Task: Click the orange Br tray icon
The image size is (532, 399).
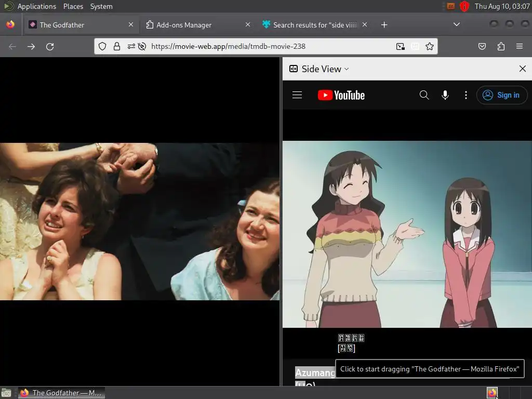Action: click(450, 6)
